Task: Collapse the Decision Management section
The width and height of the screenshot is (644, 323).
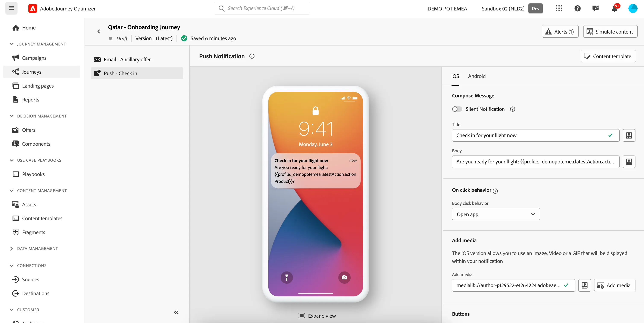Action: 12,116
